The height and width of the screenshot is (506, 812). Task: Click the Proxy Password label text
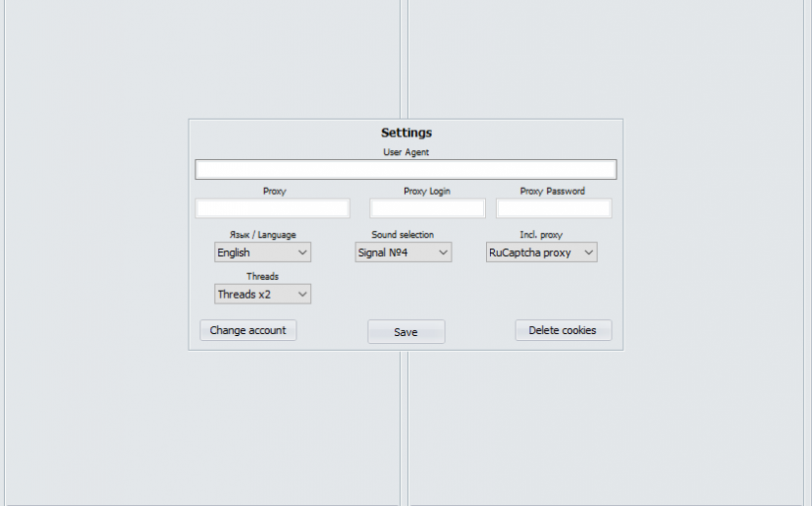553,192
